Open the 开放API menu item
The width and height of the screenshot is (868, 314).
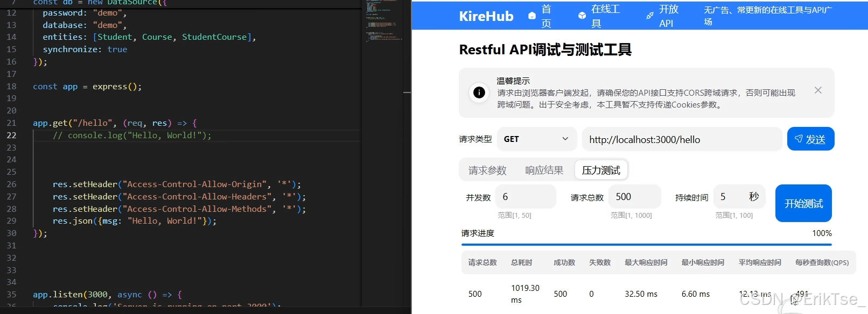point(669,16)
